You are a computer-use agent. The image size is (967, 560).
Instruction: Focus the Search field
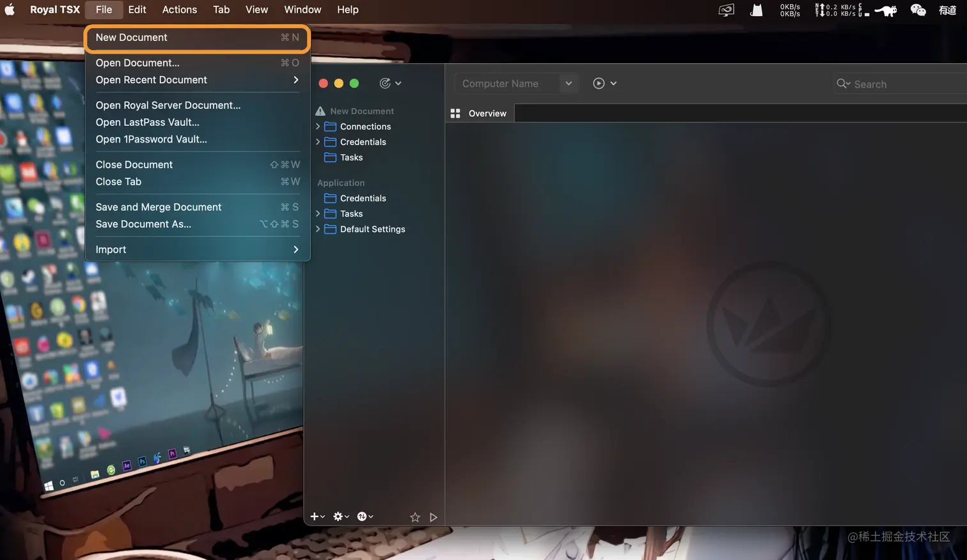pyautogui.click(x=900, y=84)
